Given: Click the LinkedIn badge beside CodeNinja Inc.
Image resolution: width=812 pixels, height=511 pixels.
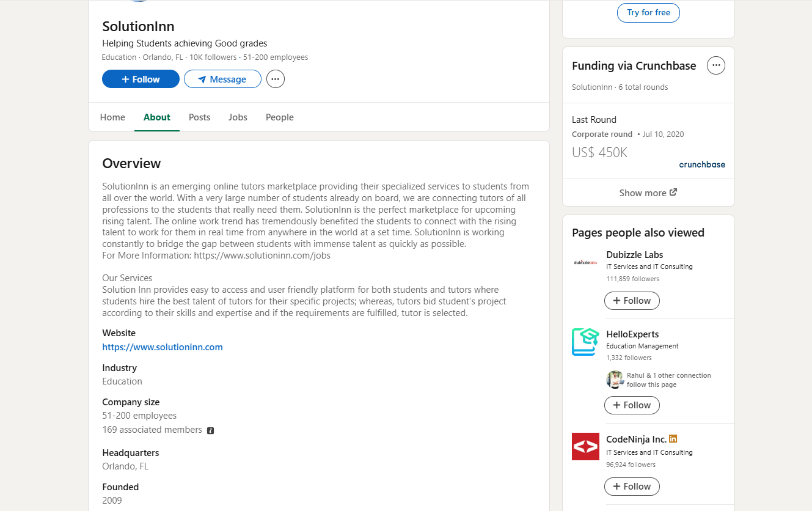Looking at the screenshot, I should 673,439.
